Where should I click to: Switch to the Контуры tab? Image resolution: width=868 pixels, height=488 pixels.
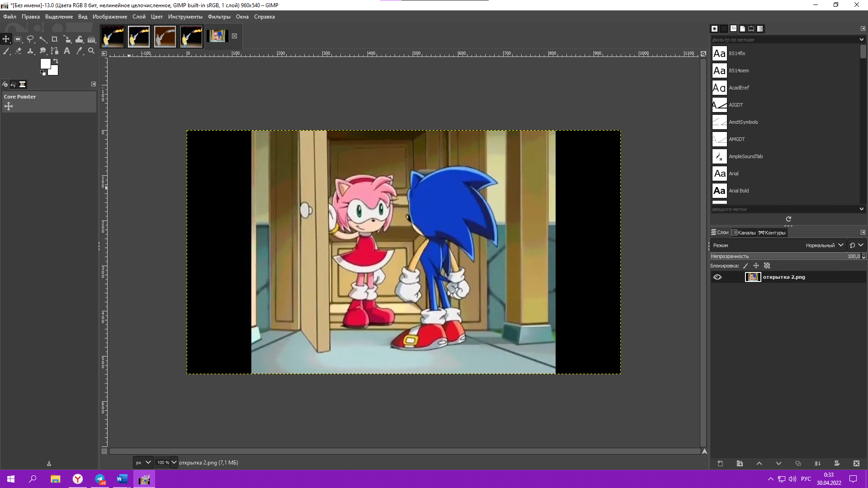coord(772,233)
